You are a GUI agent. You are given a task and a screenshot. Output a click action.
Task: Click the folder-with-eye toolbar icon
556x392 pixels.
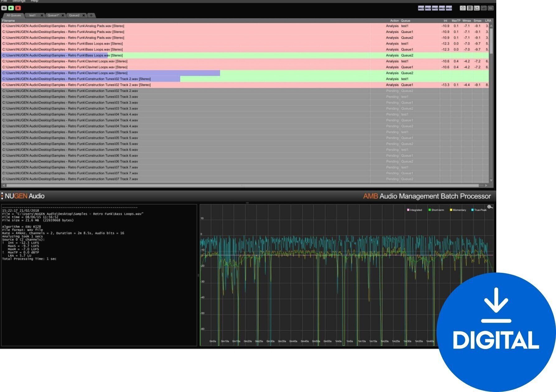(484, 8)
